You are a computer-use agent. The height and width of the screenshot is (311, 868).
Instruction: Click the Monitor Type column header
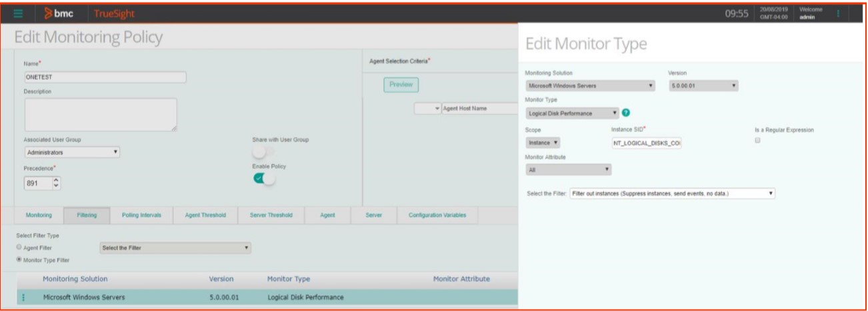coord(289,279)
